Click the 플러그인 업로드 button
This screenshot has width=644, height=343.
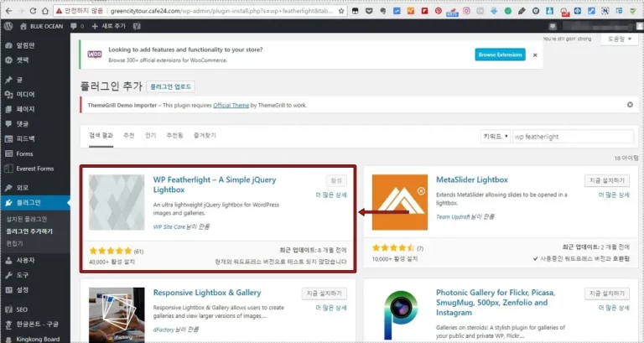click(170, 86)
